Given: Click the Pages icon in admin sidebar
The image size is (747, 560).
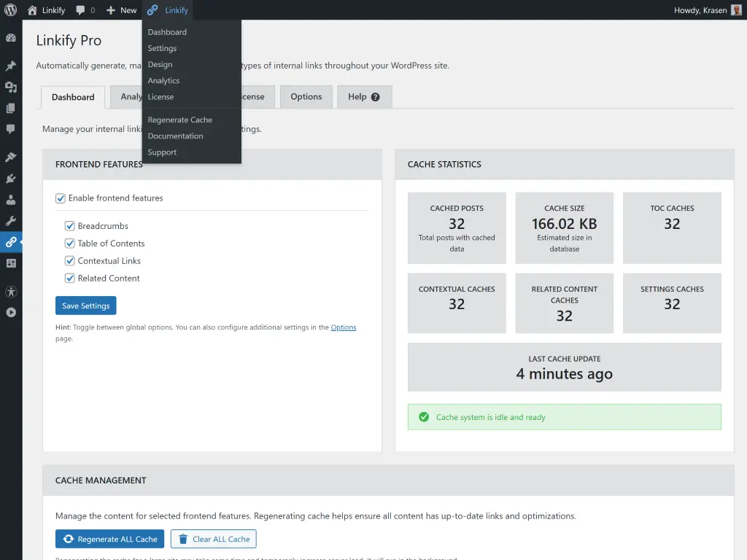Looking at the screenshot, I should point(10,108).
